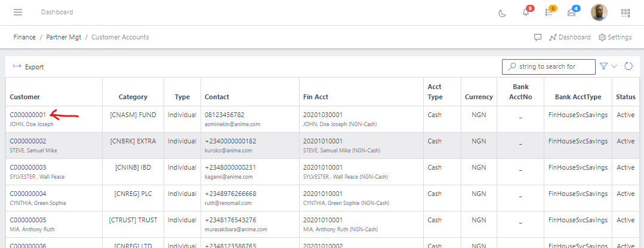The width and height of the screenshot is (644, 248).
Task: Select customer C000000004
Action: coord(28,194)
